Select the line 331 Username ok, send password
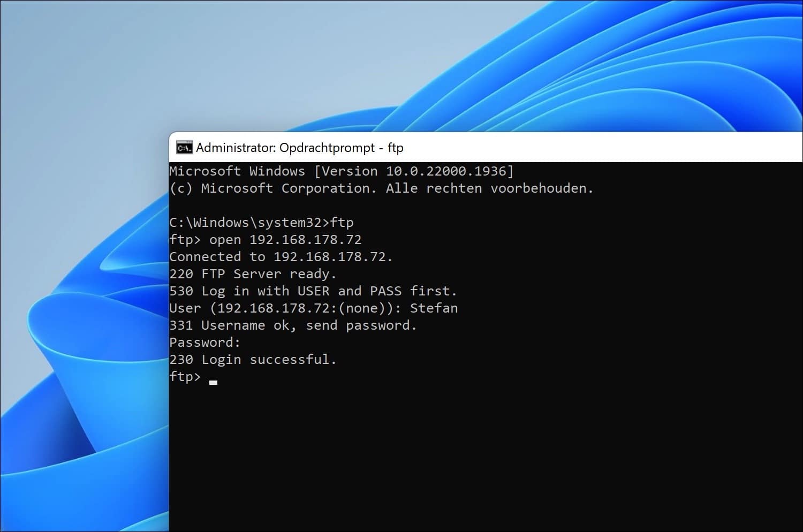This screenshot has width=803, height=532. [293, 325]
